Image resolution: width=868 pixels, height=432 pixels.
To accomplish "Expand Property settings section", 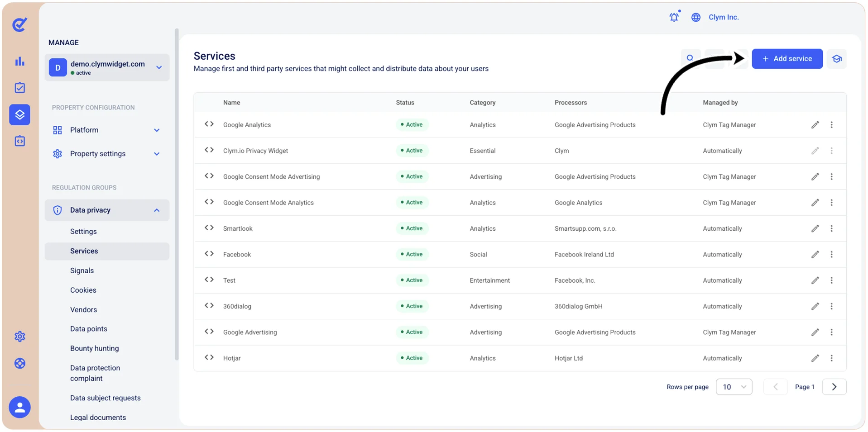I will [x=107, y=154].
